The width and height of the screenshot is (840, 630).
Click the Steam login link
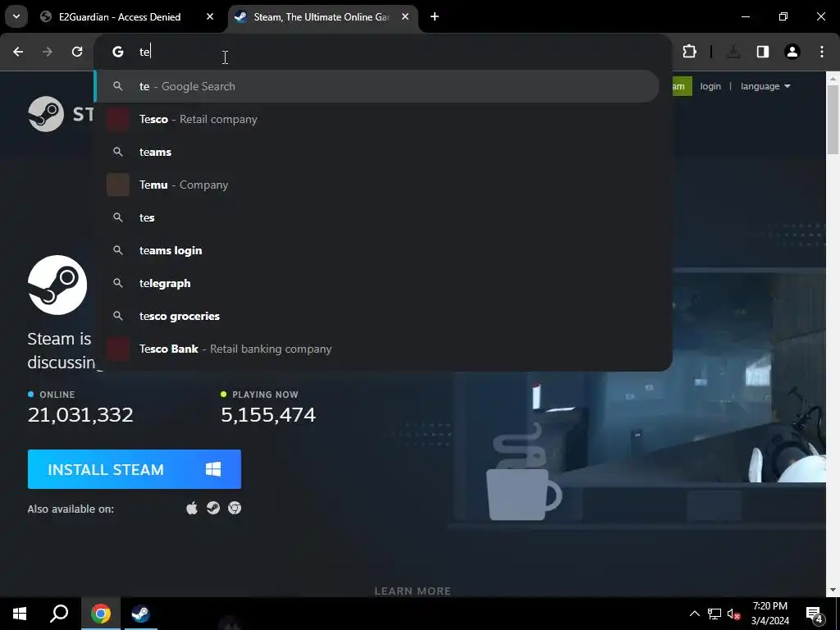[710, 86]
